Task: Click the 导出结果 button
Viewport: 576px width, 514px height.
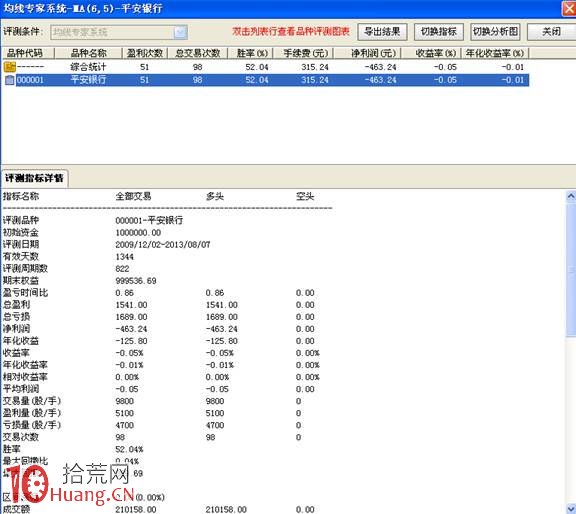Action: (382, 32)
